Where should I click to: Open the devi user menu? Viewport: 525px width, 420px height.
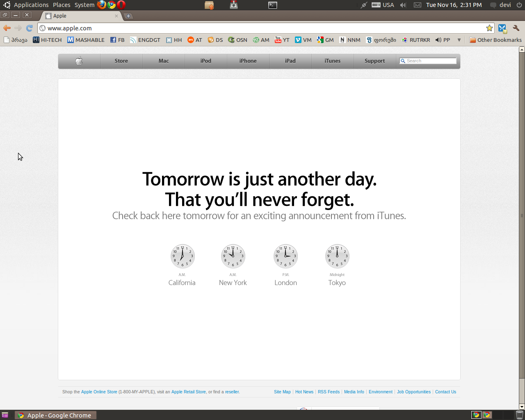[505, 5]
